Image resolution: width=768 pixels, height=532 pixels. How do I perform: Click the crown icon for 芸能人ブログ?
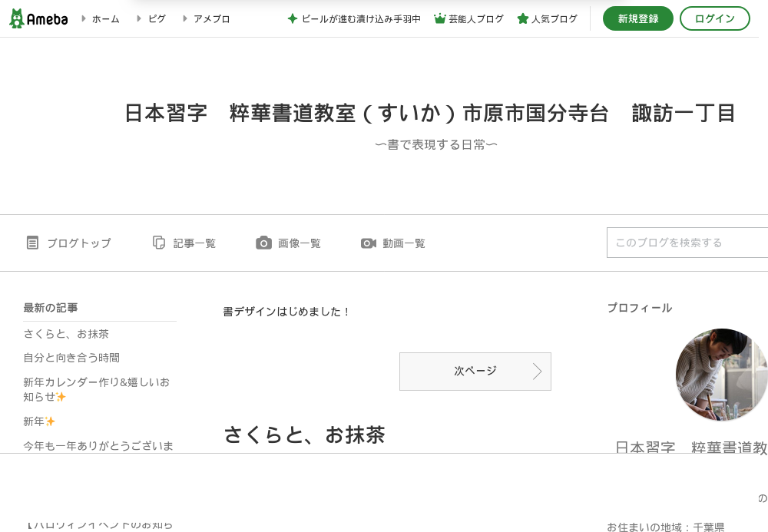(x=440, y=18)
